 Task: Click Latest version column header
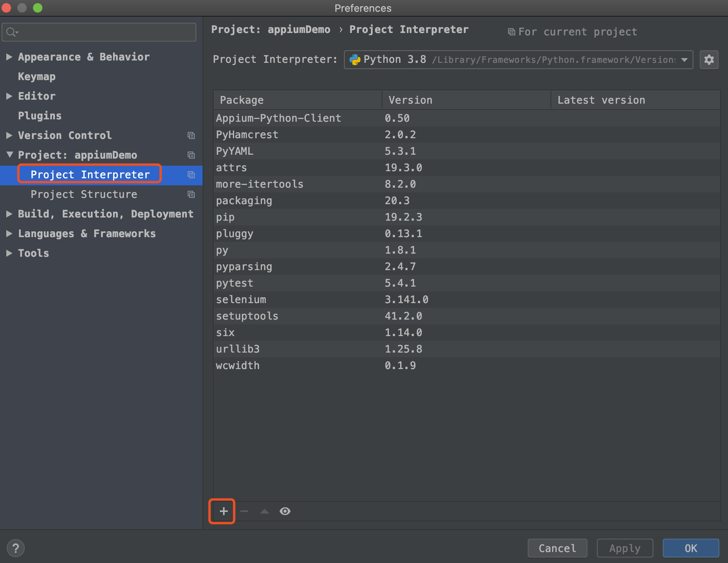coord(636,100)
